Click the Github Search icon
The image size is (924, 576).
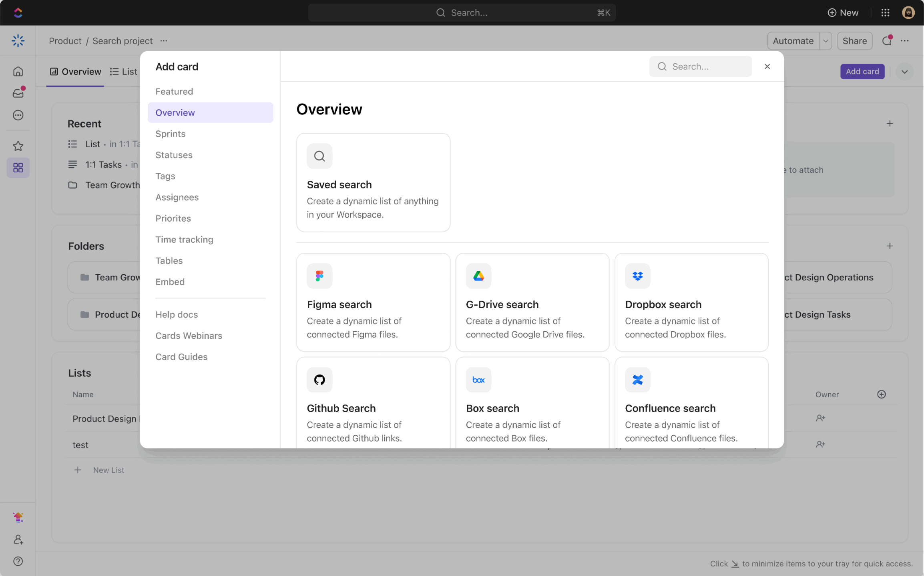point(320,379)
